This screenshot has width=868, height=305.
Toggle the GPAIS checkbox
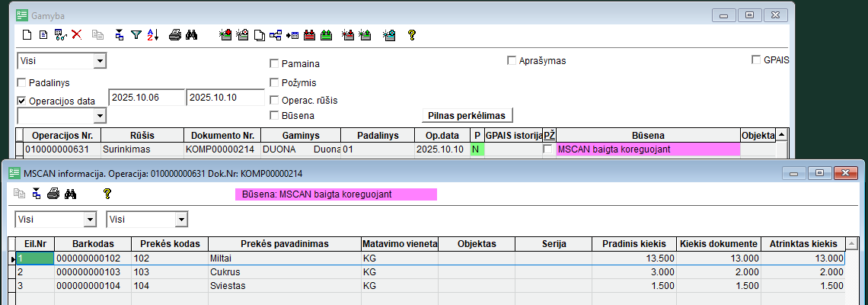pos(756,59)
